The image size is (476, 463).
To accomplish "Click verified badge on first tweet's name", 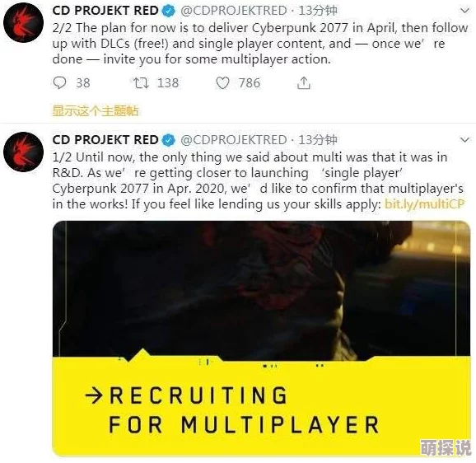I will pos(169,11).
